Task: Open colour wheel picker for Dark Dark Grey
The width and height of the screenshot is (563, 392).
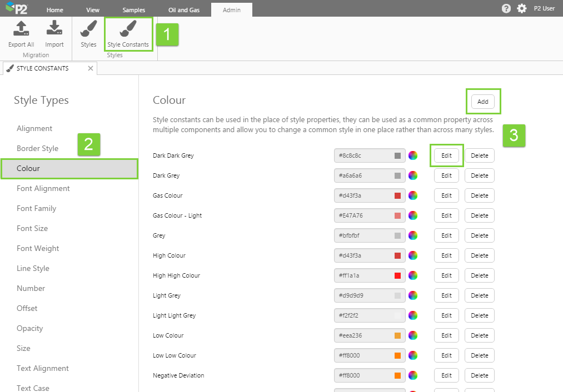Action: [x=413, y=155]
